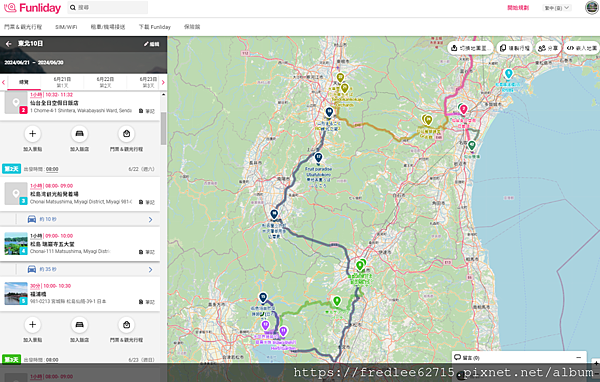Screen dimensions: 600x382
Task: Show earlier day tabs with left arrow
Action: click(3, 82)
